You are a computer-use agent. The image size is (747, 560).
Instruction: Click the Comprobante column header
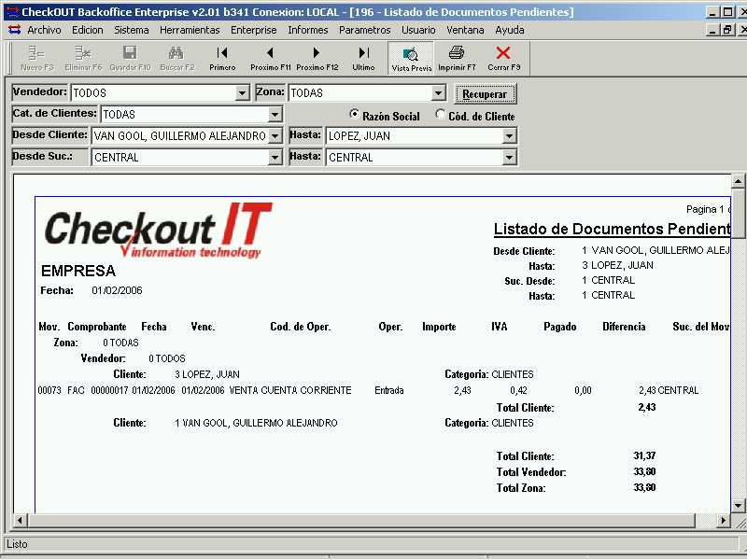tap(97, 327)
